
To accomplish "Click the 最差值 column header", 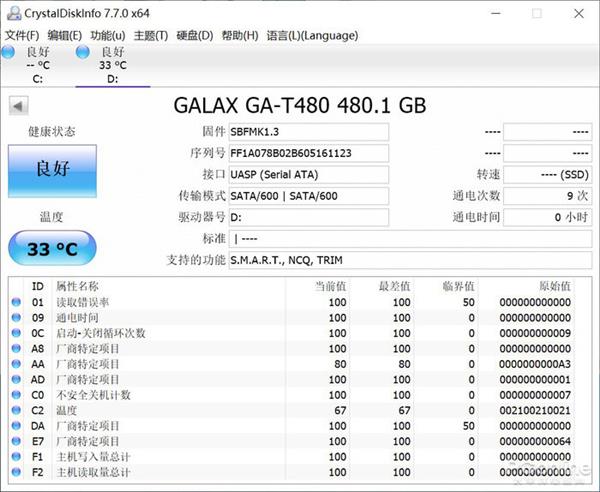I will tap(395, 286).
